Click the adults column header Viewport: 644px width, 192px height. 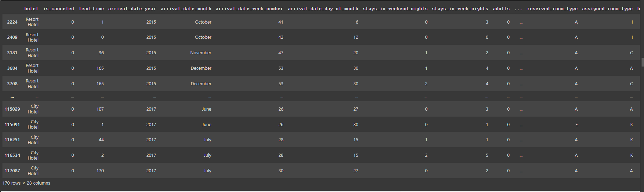501,8
